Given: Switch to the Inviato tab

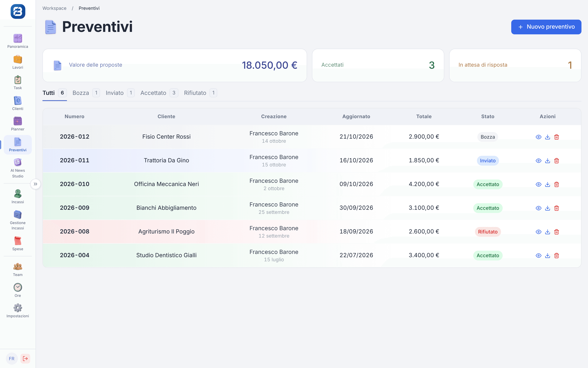Looking at the screenshot, I should tap(120, 93).
